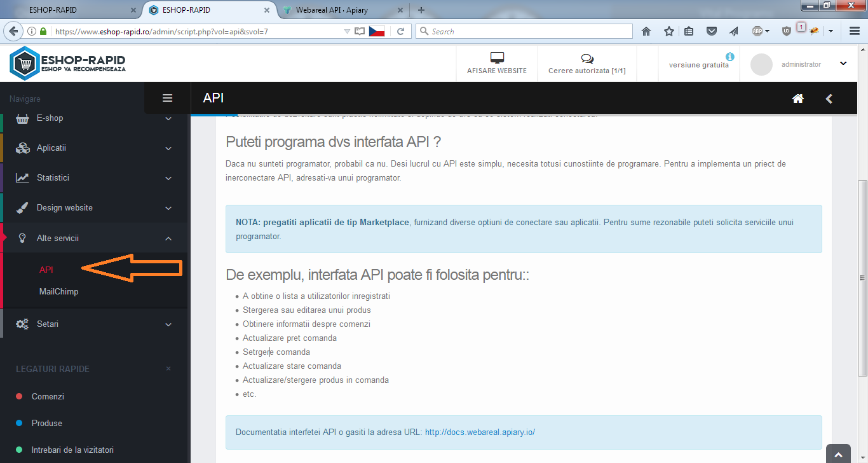
Task: Open Cerere autorizata chat icon
Action: [587, 59]
